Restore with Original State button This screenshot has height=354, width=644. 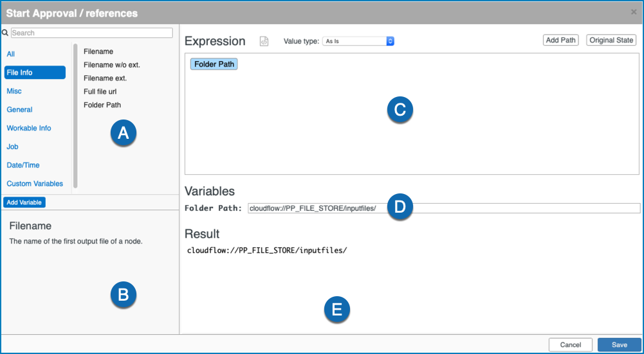tap(611, 40)
